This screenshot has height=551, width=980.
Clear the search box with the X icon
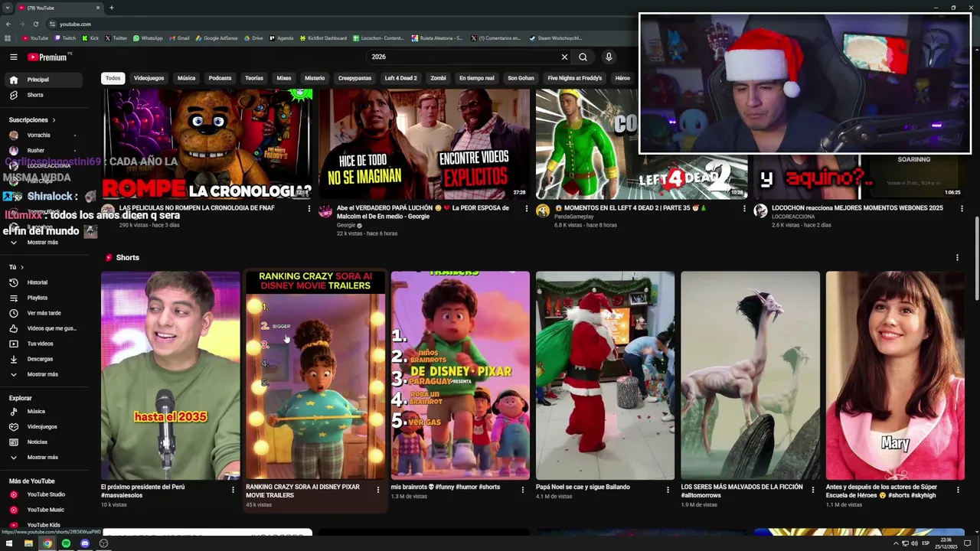tap(564, 57)
